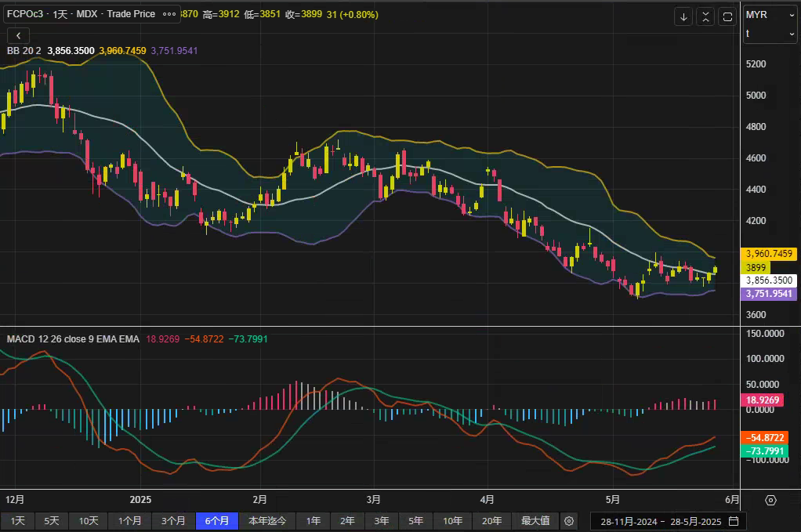Click the MACD value -73.7991 in legend
Viewport: 801px width, 532px height.
point(248,339)
